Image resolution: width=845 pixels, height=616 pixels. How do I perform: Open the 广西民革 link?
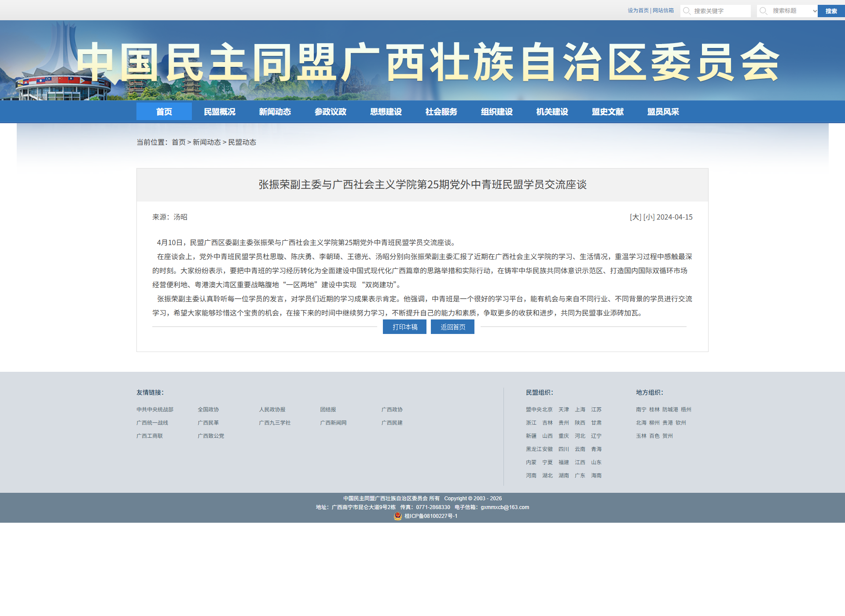coord(208,423)
